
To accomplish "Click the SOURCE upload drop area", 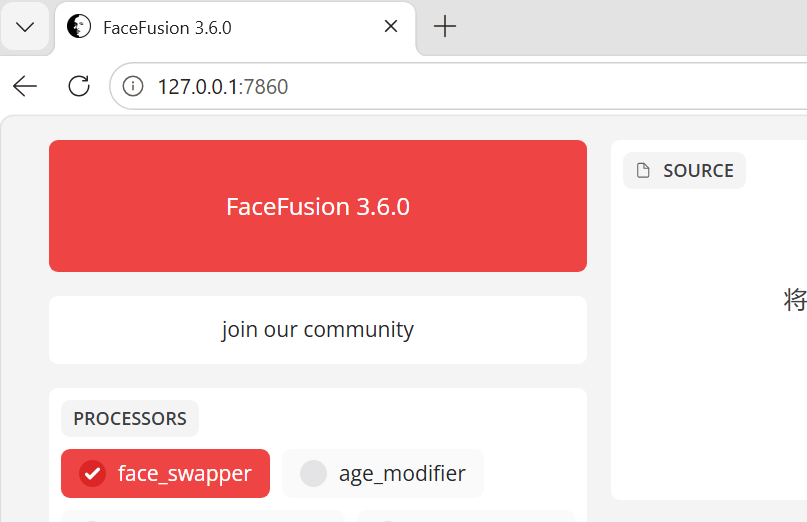I will pyautogui.click(x=709, y=319).
